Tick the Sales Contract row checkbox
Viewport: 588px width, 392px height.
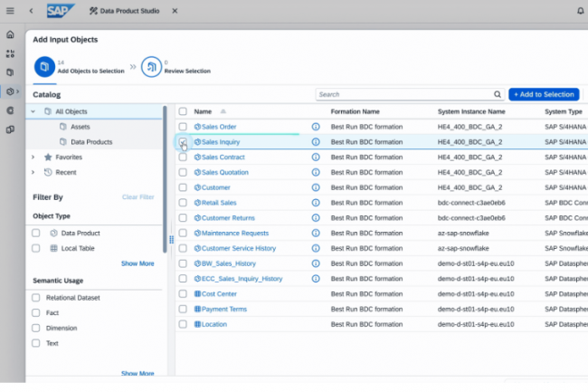point(183,158)
